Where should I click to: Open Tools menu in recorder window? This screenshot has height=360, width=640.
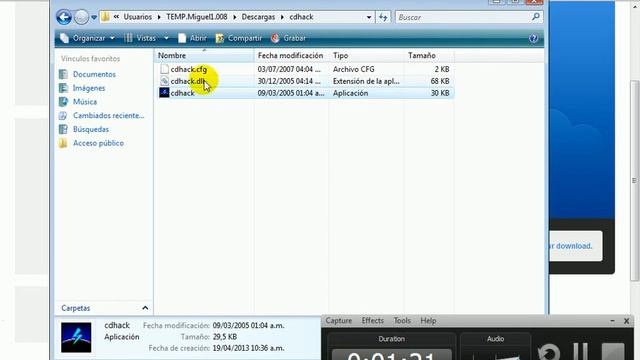(402, 321)
